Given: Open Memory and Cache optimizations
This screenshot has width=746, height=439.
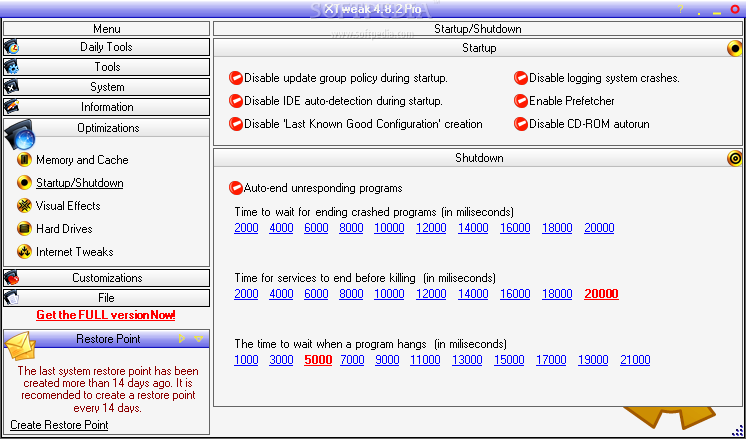Looking at the screenshot, I should click(x=82, y=160).
